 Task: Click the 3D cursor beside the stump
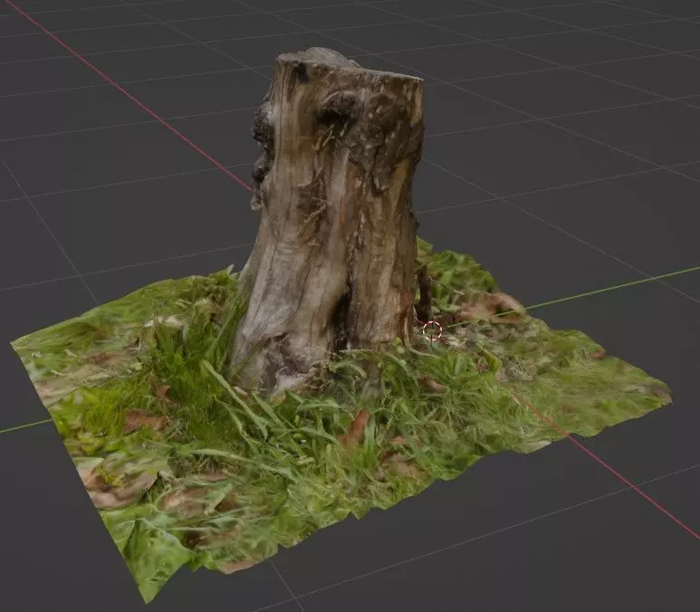point(432,330)
